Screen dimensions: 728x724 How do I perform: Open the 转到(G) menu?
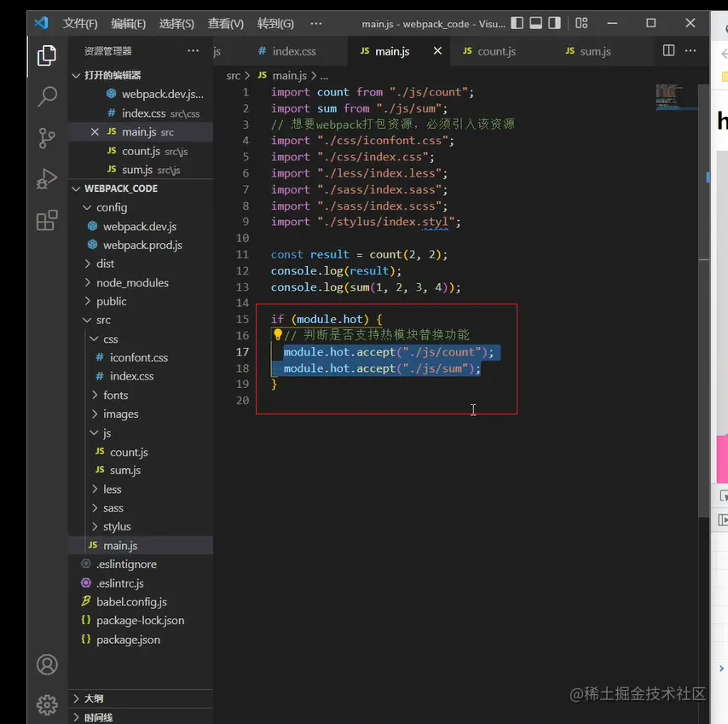(275, 23)
